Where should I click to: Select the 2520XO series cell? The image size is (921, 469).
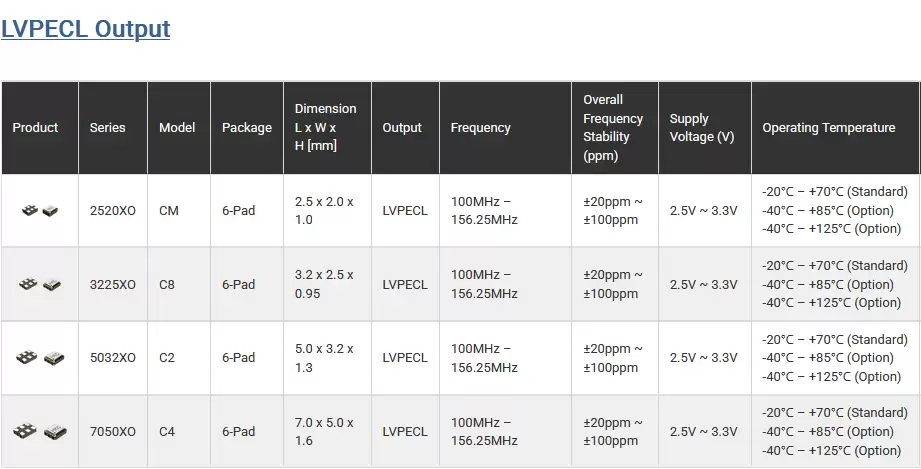coord(113,210)
